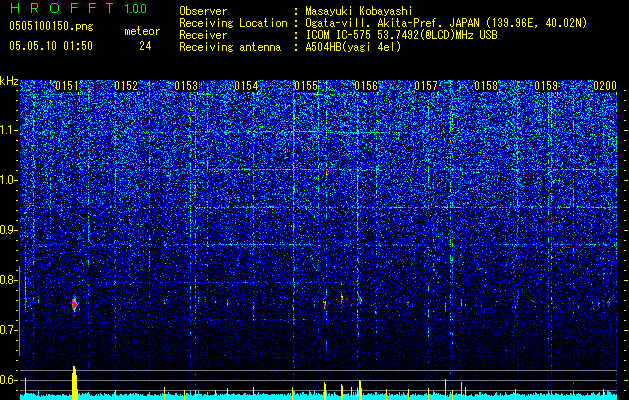Click the 0154 time marker
The height and width of the screenshot is (400, 629).
pos(246,86)
